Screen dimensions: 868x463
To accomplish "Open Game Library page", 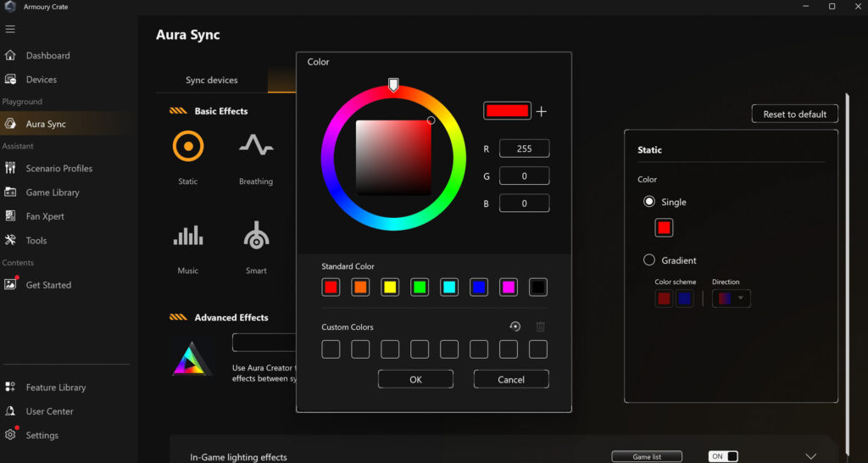I will [x=53, y=192].
